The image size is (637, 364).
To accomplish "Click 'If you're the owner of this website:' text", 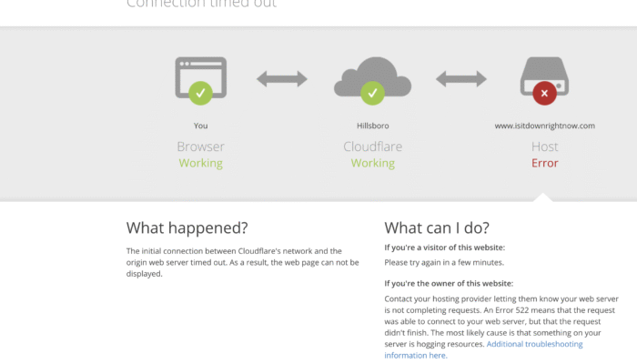I will (x=449, y=283).
